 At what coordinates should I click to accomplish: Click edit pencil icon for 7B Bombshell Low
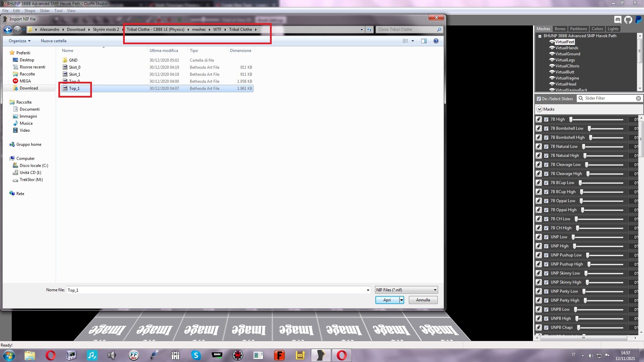539,128
